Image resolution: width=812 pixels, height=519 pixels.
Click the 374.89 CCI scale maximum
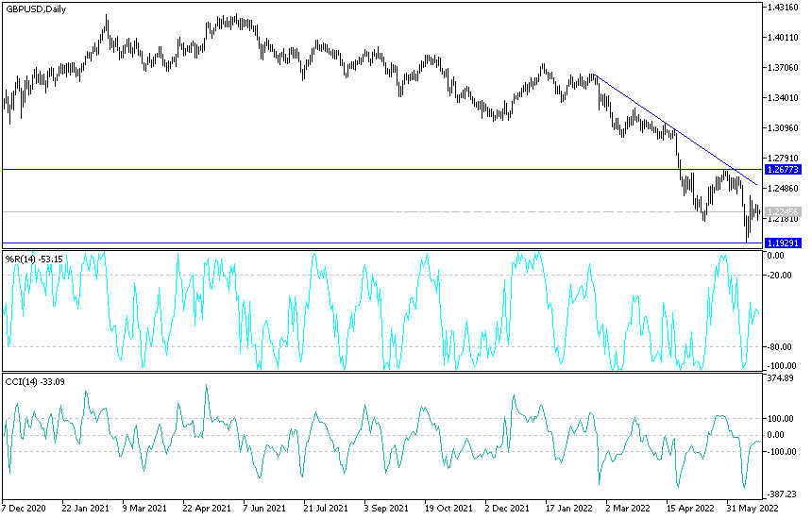point(781,378)
